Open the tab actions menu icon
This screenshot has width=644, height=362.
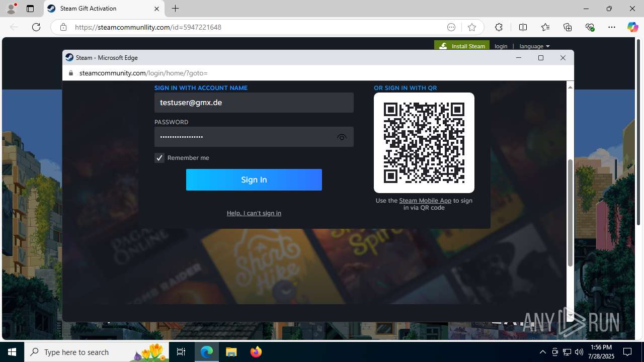click(30, 9)
